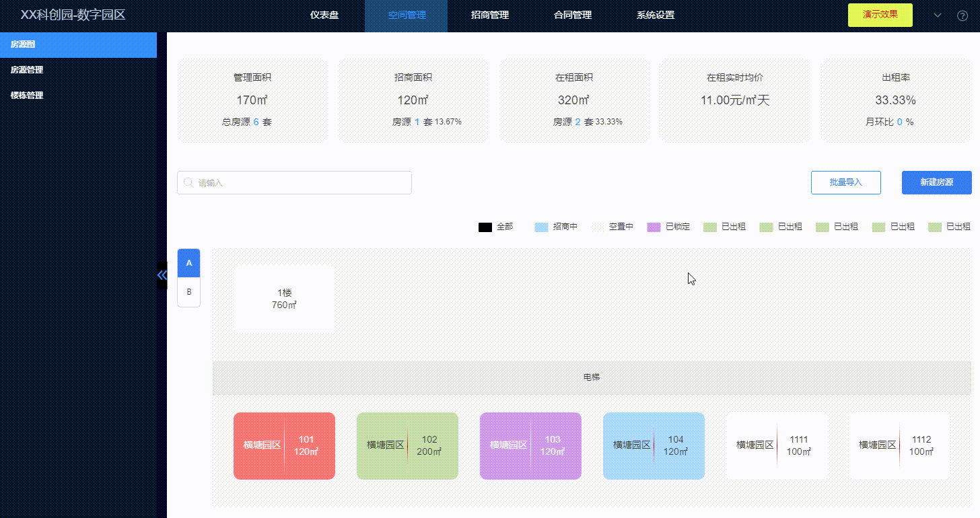Open room card 104 120㎡
The width and height of the screenshot is (980, 518).
pyautogui.click(x=654, y=446)
